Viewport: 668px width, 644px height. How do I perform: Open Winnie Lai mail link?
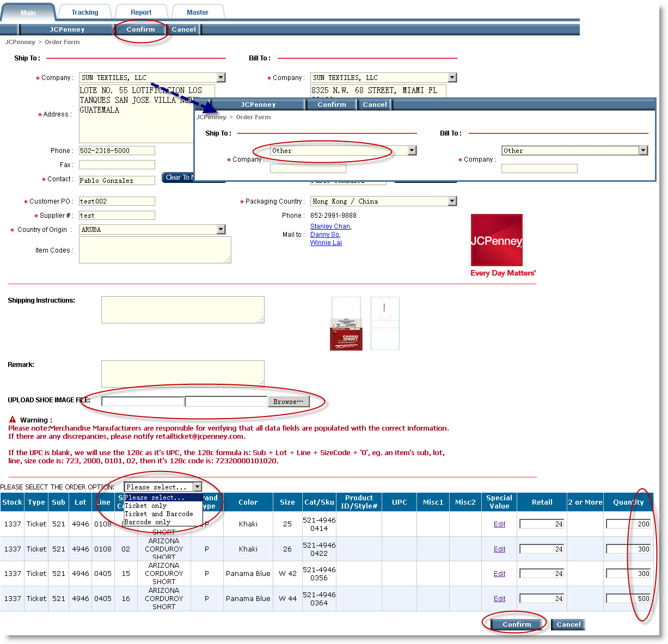tap(326, 243)
